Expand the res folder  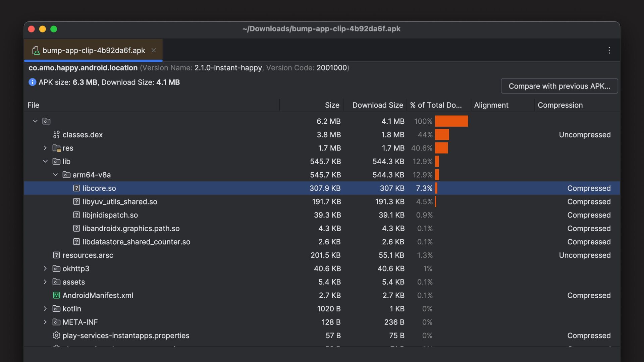tap(45, 148)
